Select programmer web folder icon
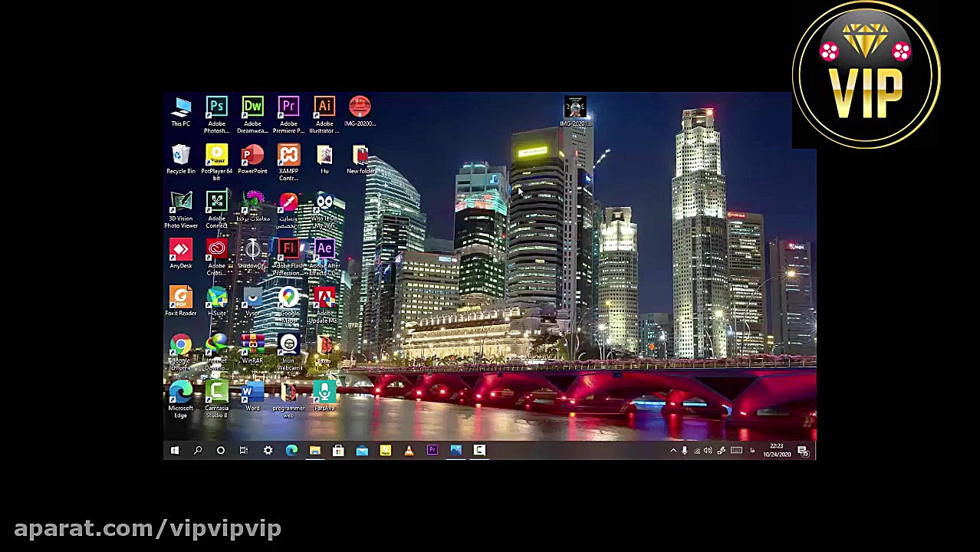This screenshot has height=552, width=980. [288, 399]
